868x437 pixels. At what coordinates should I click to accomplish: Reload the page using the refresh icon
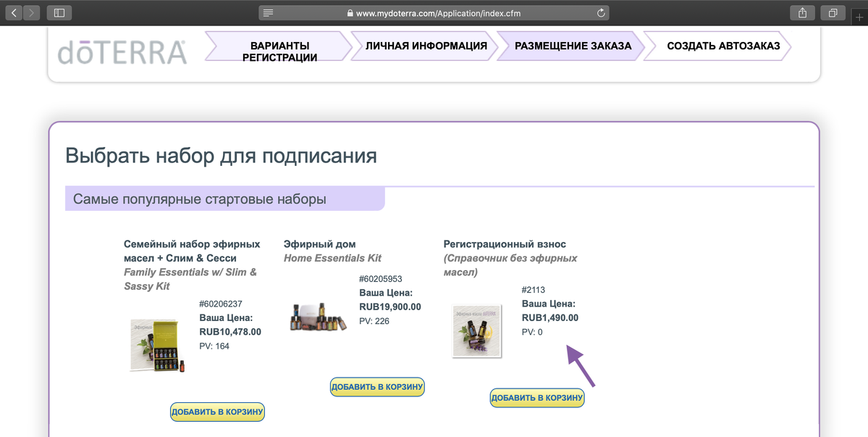pos(601,13)
